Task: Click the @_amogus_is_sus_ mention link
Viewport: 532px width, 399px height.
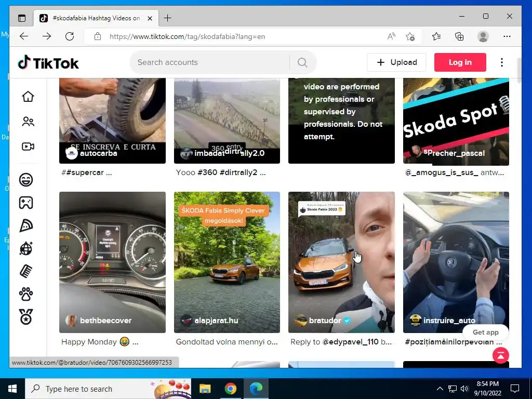Action: (x=442, y=172)
